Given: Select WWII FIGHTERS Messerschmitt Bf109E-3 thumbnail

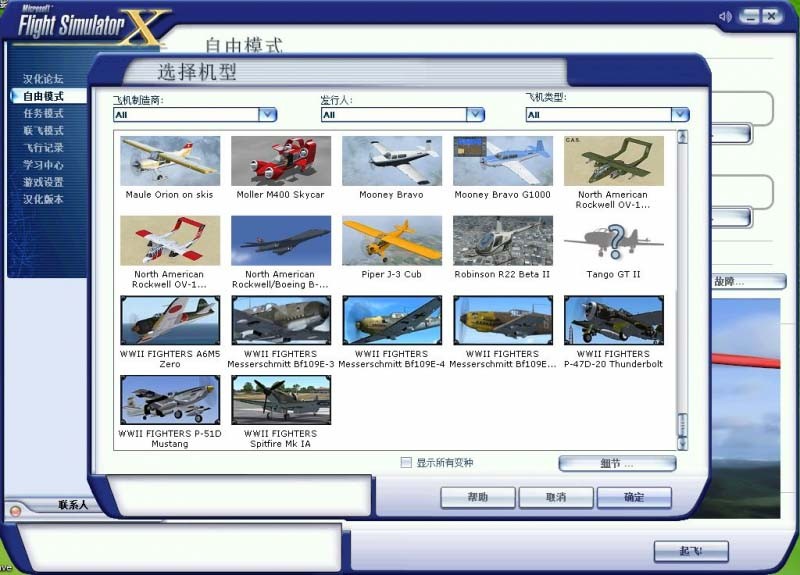Looking at the screenshot, I should click(281, 320).
